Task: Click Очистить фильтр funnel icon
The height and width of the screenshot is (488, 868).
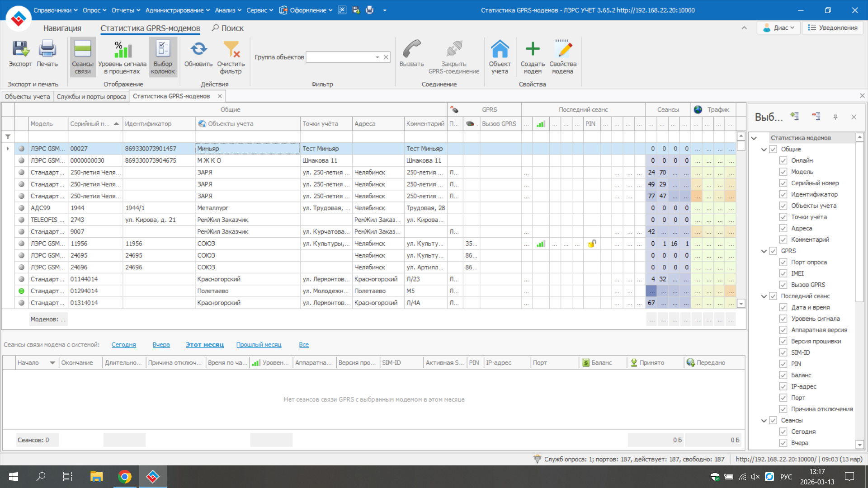Action: pos(231,49)
